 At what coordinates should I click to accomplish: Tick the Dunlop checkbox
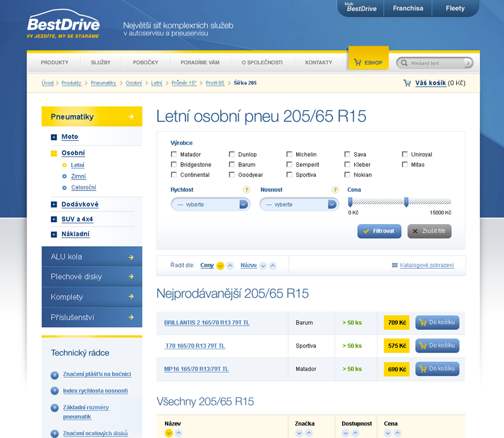(232, 154)
